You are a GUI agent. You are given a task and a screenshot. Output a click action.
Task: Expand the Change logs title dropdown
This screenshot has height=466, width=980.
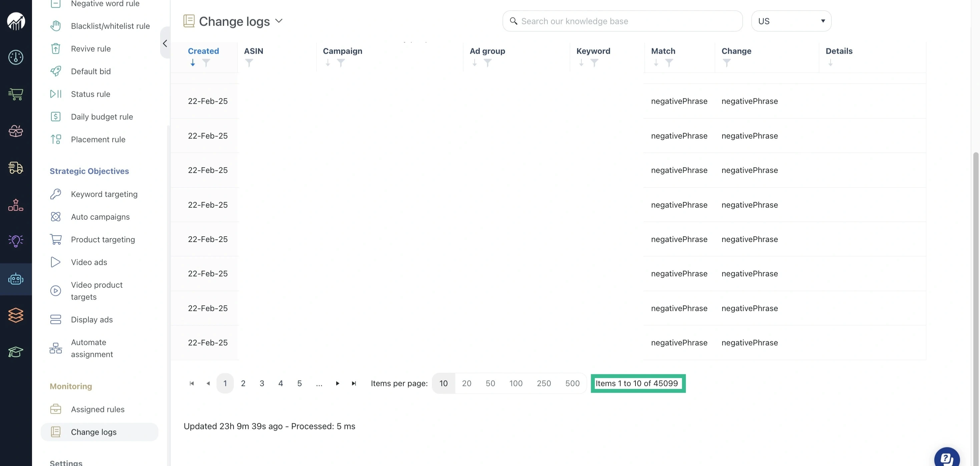[x=279, y=21]
